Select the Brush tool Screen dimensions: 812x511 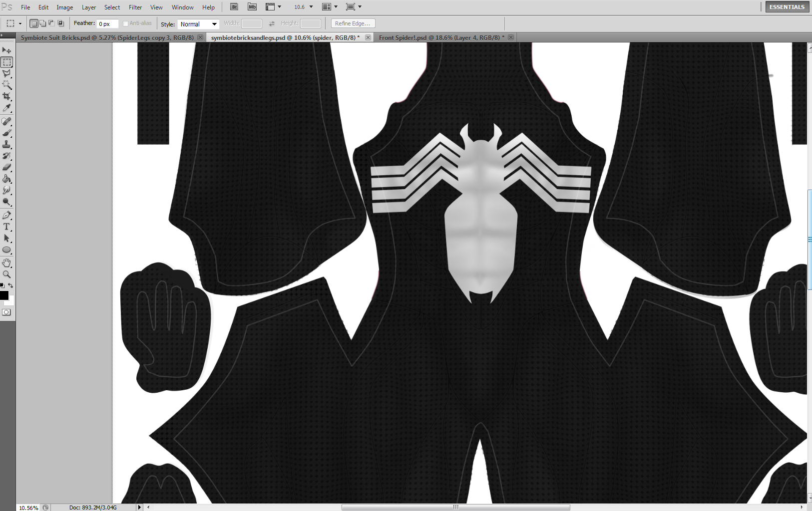(x=7, y=133)
